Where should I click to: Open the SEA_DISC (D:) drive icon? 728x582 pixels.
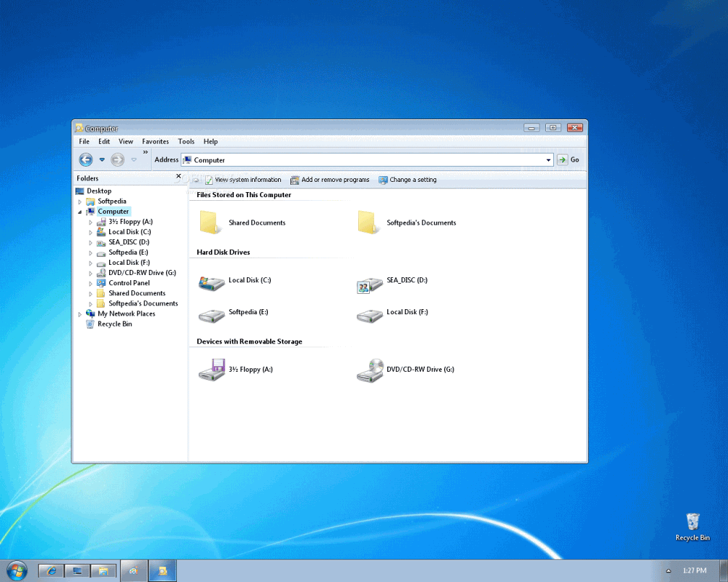click(369, 284)
